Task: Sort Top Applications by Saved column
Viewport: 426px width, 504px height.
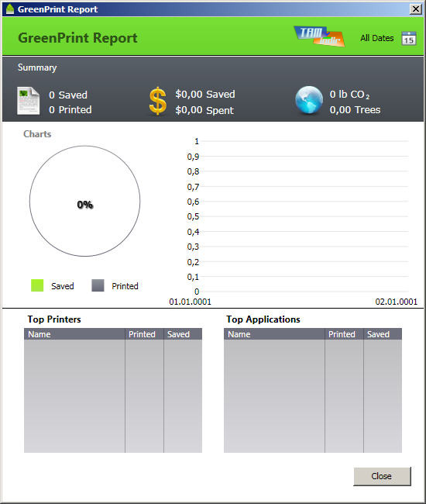Action: click(383, 334)
